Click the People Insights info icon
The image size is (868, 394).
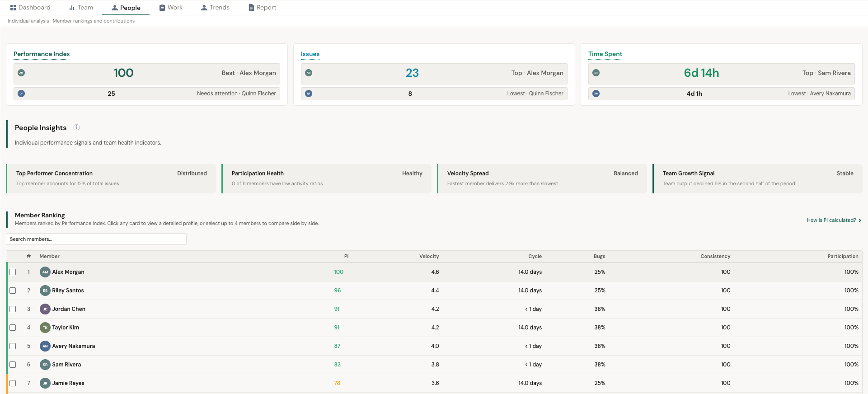[77, 127]
